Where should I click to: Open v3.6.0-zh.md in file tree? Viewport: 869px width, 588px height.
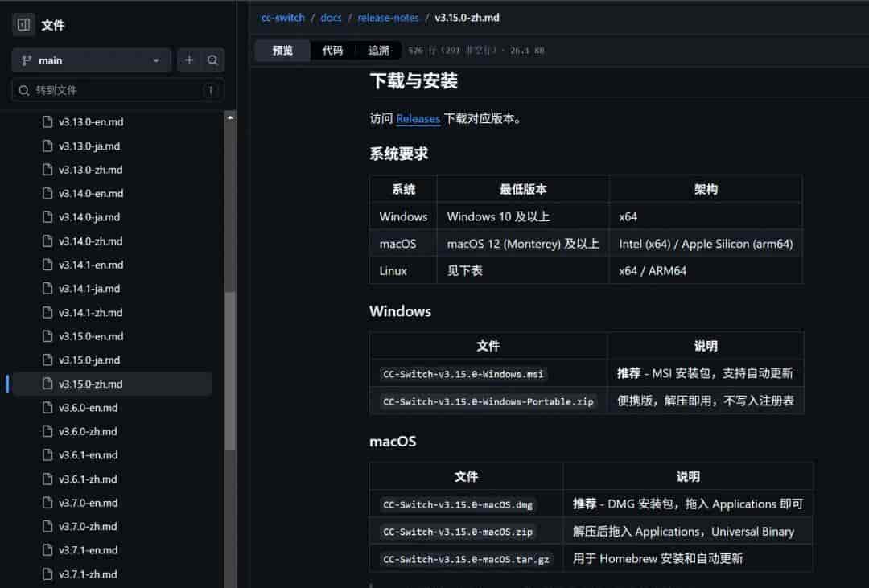tap(88, 431)
